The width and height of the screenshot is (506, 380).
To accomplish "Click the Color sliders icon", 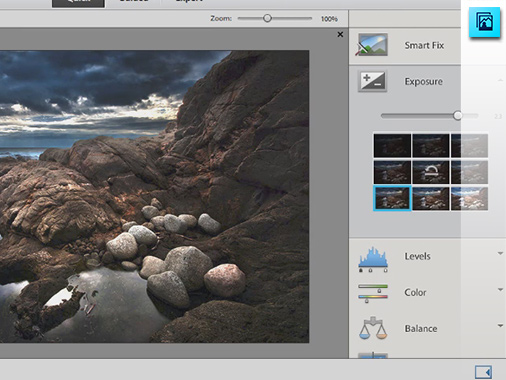I will pyautogui.click(x=373, y=293).
